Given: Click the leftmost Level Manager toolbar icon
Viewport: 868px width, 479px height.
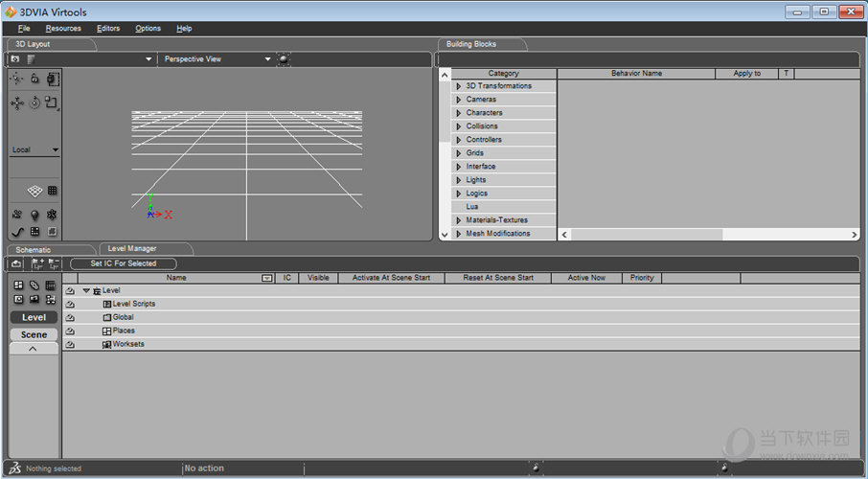Looking at the screenshot, I should pos(16,263).
